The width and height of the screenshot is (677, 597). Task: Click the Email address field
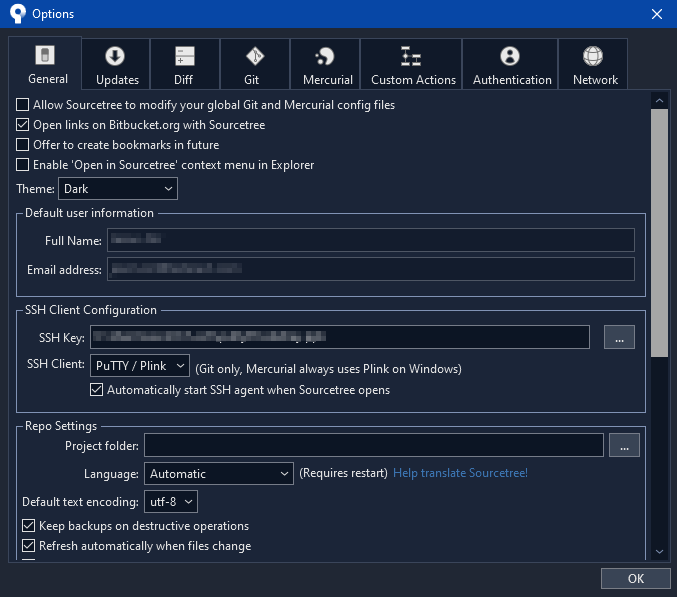[371, 269]
